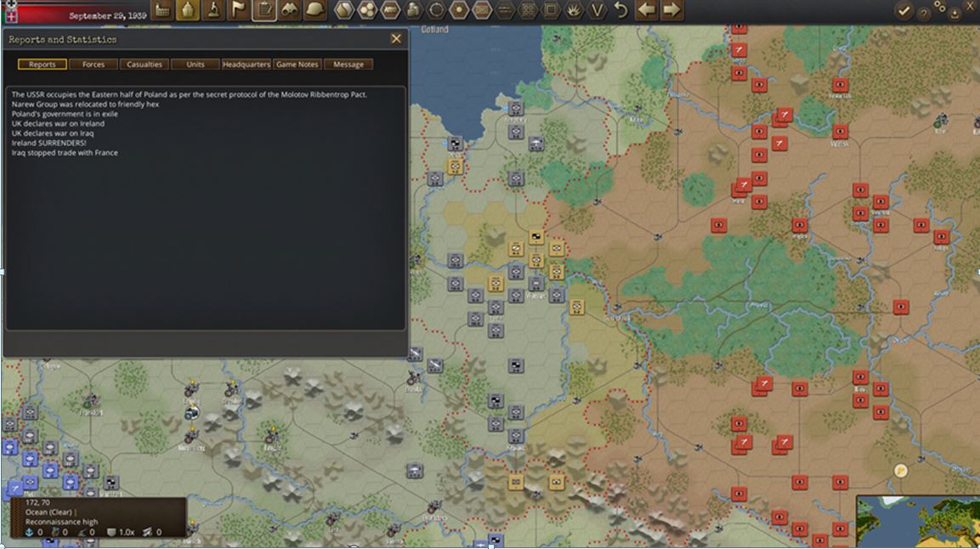980x549 pixels.
Task: Open the Diplomacy flag screen
Action: pyautogui.click(x=238, y=10)
